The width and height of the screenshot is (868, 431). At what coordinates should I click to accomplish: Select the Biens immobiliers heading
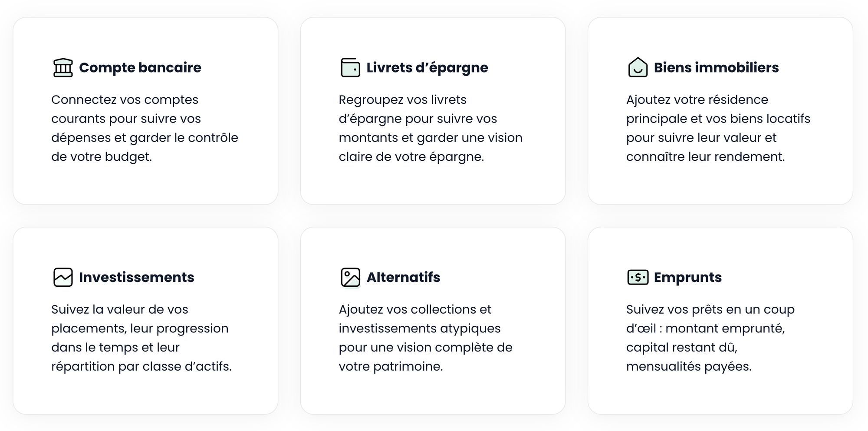point(716,68)
